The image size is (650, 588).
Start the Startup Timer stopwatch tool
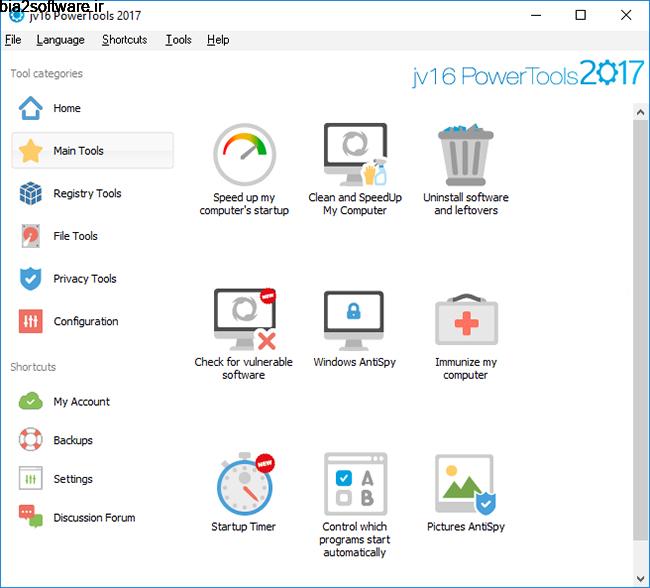click(x=244, y=485)
